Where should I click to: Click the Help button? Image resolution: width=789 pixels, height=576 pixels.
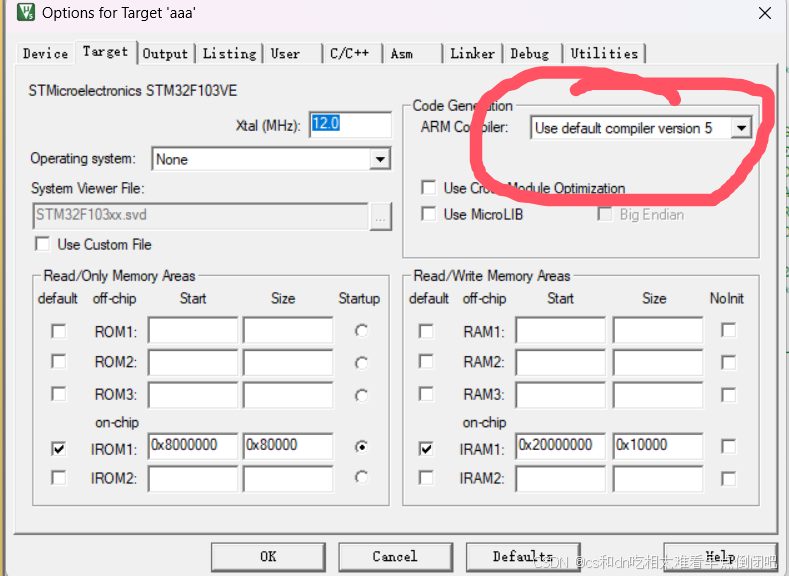[x=721, y=556]
